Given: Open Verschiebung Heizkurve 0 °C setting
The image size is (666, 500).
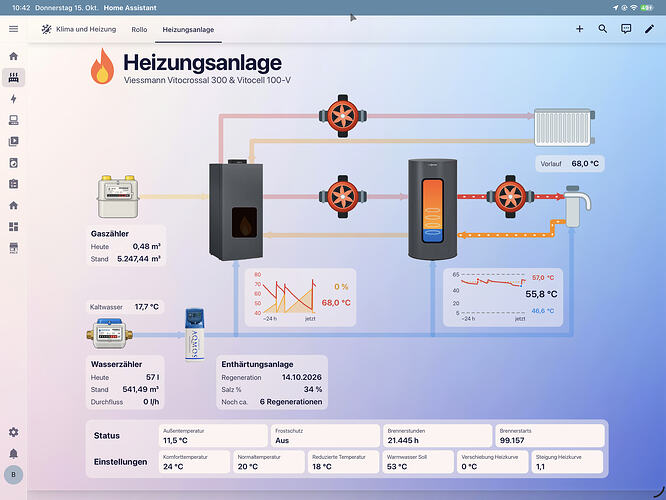Looking at the screenshot, I should 493,462.
